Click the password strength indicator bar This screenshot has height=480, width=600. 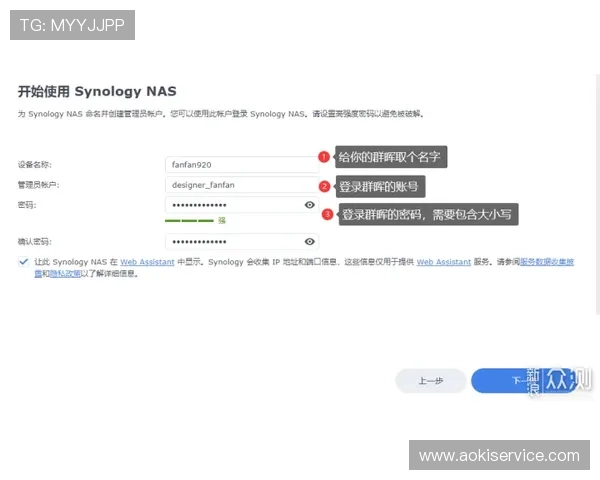tap(189, 220)
